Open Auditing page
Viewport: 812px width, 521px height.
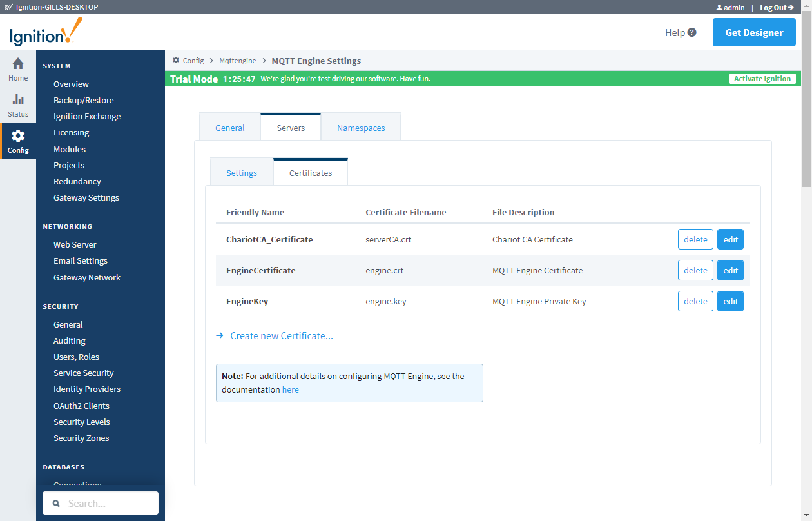coord(70,340)
